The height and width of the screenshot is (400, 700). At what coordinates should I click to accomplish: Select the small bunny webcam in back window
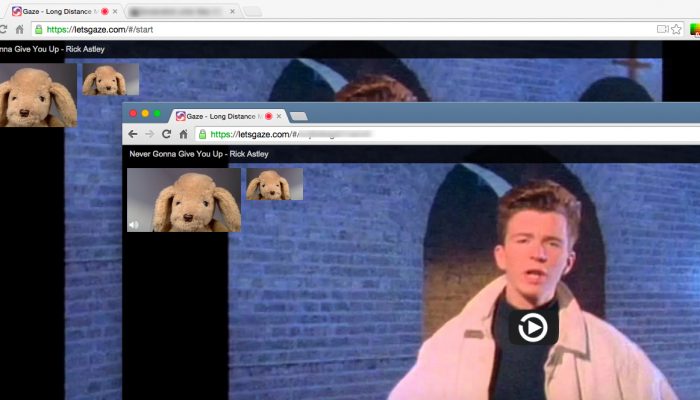111,79
